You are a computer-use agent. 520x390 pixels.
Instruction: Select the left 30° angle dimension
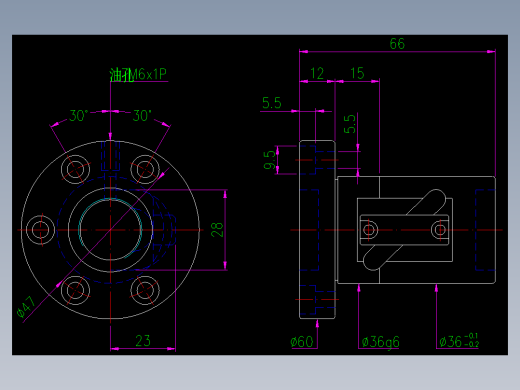pyautogui.click(x=78, y=116)
